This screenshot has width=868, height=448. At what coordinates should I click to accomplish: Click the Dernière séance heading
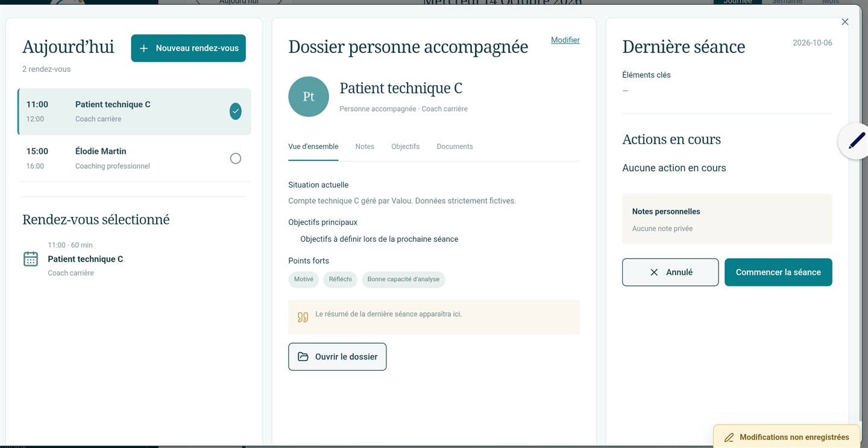(684, 47)
